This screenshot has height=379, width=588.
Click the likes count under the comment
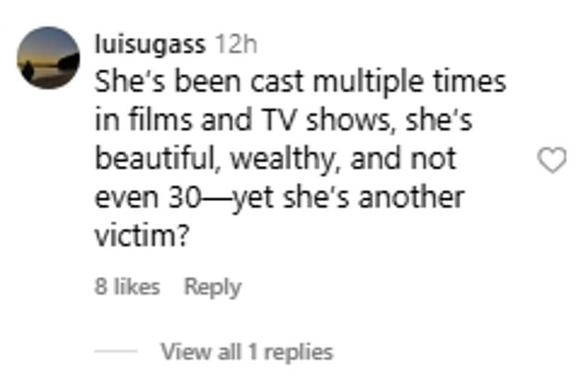[x=127, y=287]
